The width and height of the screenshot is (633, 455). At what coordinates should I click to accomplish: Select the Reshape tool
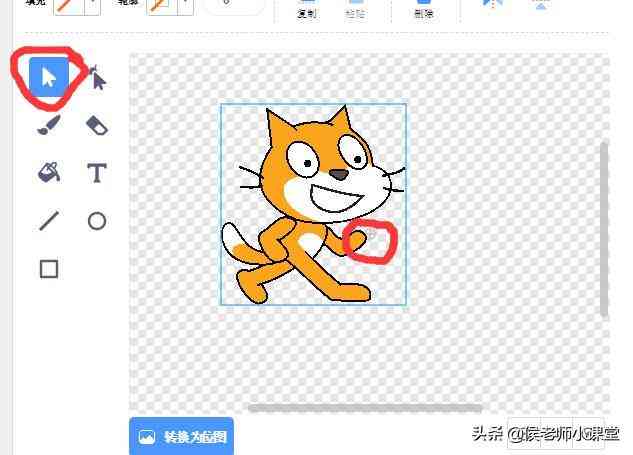coord(97,78)
